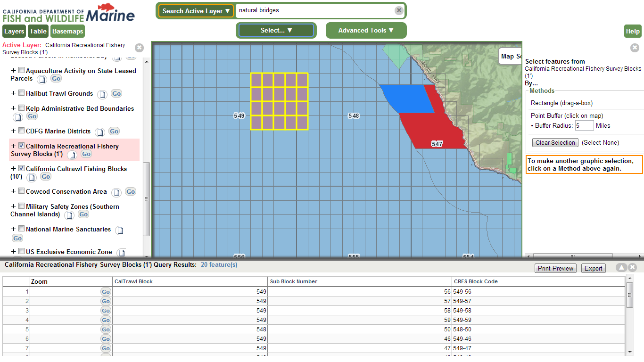Click the Clear Selection button
Screen dimensions: 644x362
(x=555, y=143)
